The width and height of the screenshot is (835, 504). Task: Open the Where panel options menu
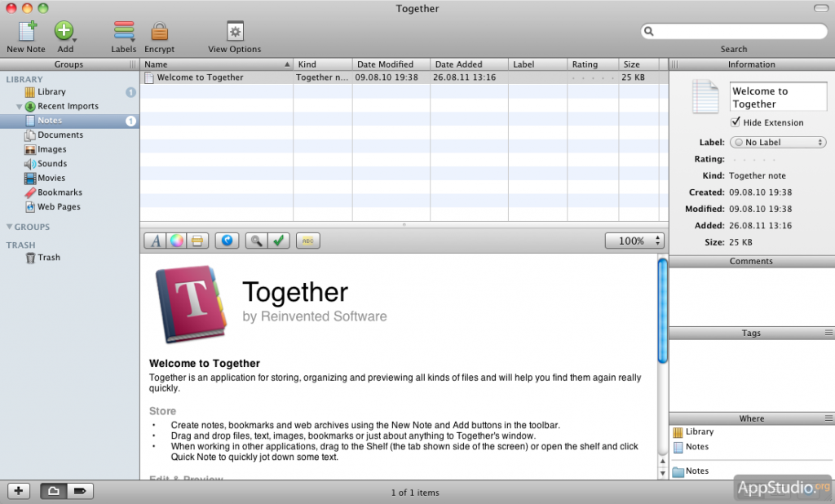828,418
